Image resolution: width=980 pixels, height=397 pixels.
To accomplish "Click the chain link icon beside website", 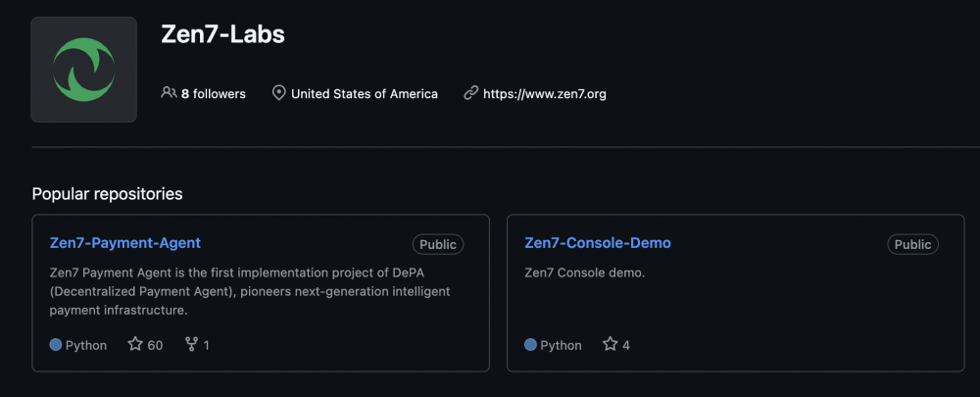I will [470, 93].
